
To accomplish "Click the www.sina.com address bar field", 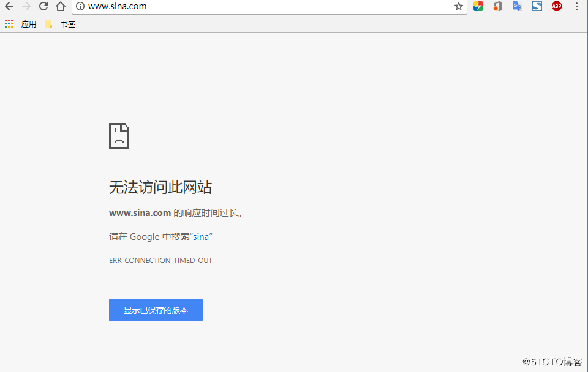I will pos(263,6).
